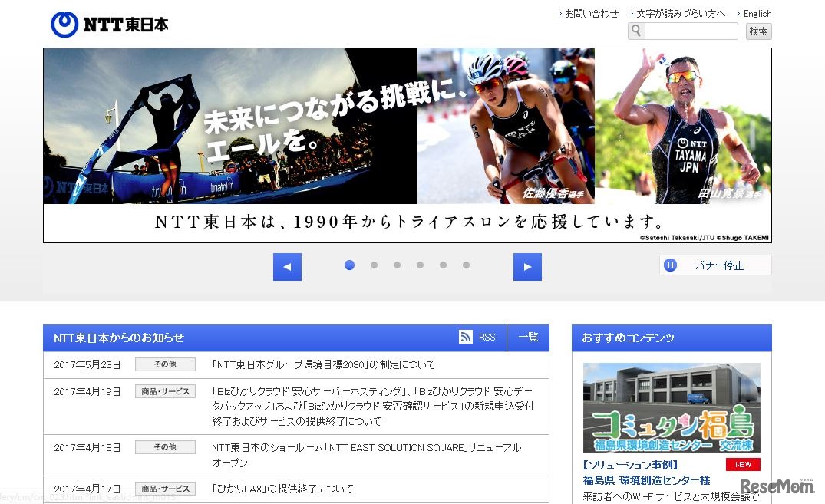This screenshot has height=504, width=825.
Task: Open the 文字が読みづらい方へ accessibility link
Action: pos(680,14)
